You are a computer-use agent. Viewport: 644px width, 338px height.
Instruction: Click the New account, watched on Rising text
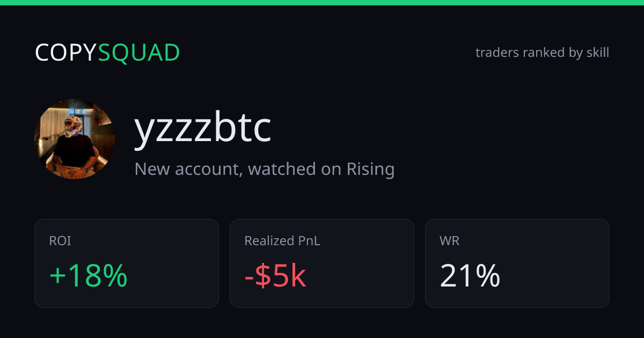(x=265, y=169)
